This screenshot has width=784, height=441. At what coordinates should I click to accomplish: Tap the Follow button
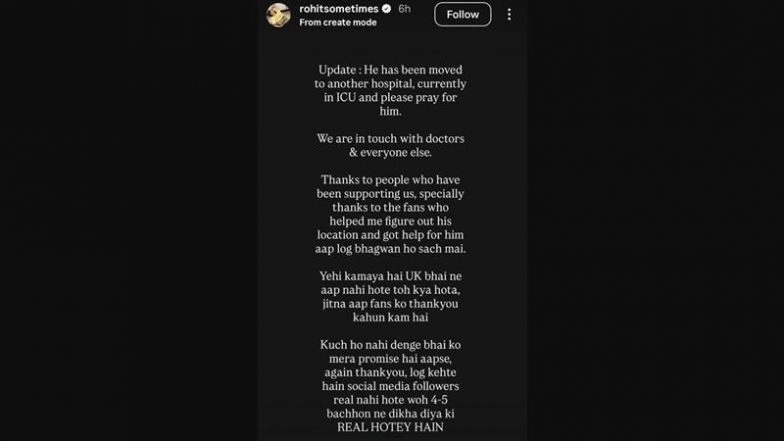click(463, 15)
